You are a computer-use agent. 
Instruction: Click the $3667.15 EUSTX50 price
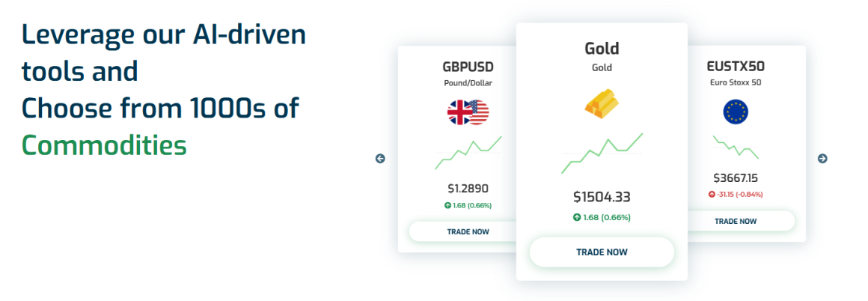735,178
